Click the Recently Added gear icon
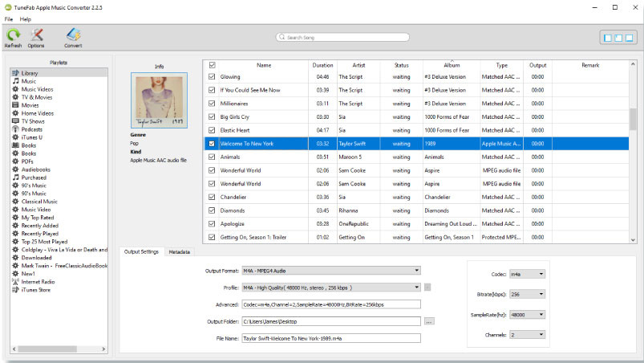This screenshot has height=363, width=644. [x=15, y=226]
